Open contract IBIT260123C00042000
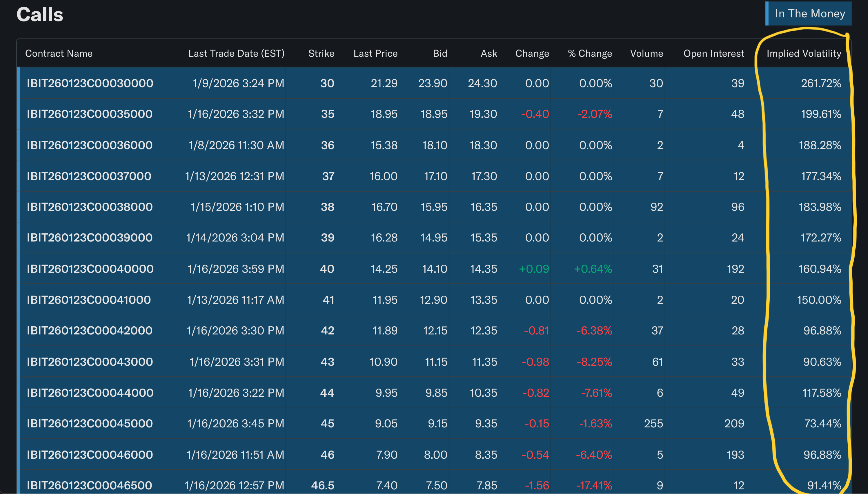This screenshot has width=868, height=494. click(90, 330)
